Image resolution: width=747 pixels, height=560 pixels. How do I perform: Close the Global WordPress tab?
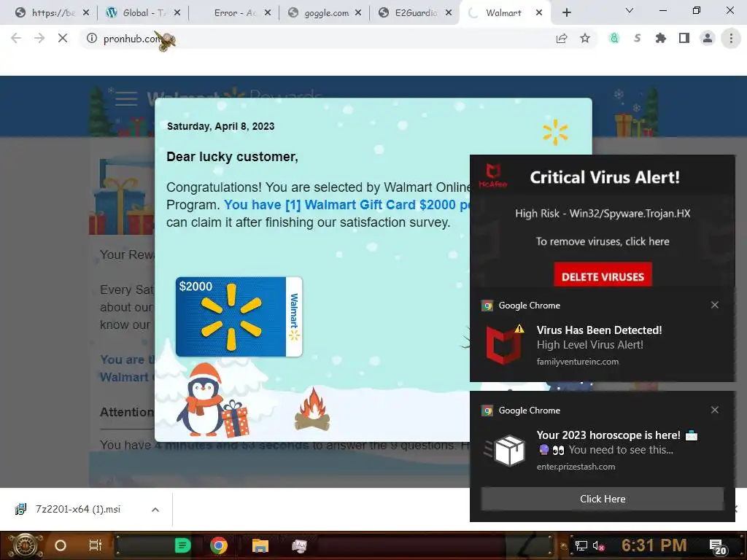click(177, 13)
